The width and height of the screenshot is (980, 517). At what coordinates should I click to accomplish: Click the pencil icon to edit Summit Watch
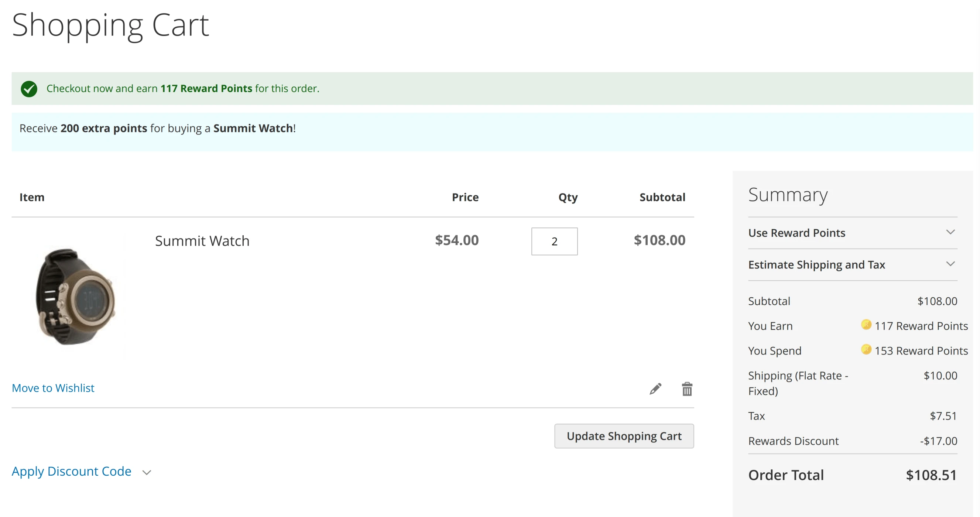pyautogui.click(x=655, y=388)
